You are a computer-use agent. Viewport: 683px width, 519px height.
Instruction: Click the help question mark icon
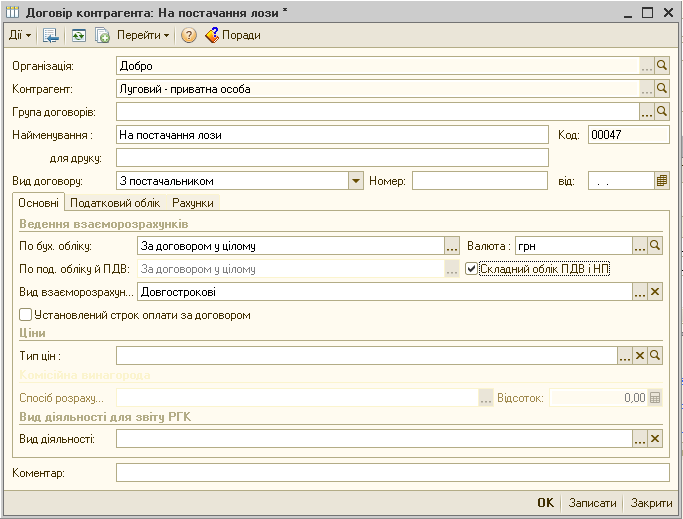click(x=188, y=35)
